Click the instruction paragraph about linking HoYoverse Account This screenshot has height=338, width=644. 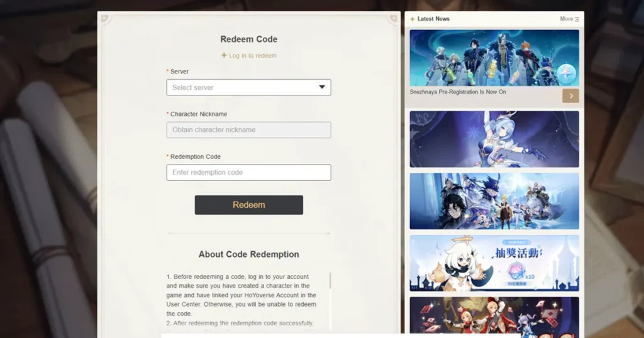241,295
